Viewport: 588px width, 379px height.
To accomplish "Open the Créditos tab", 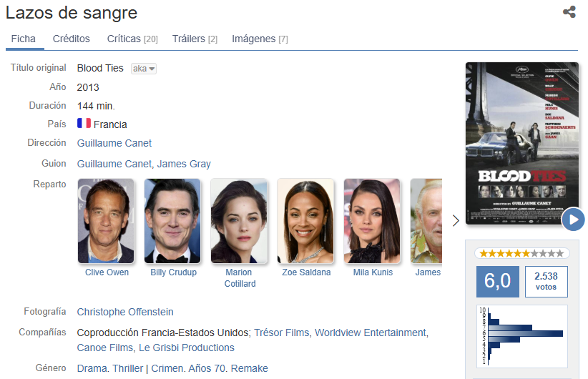I will [x=72, y=39].
